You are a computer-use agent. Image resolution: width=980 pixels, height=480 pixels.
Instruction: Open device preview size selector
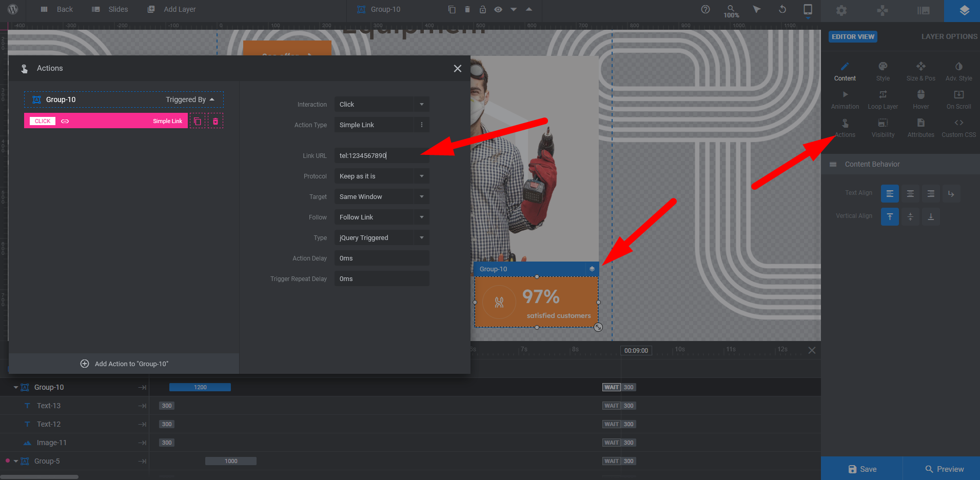coord(808,10)
